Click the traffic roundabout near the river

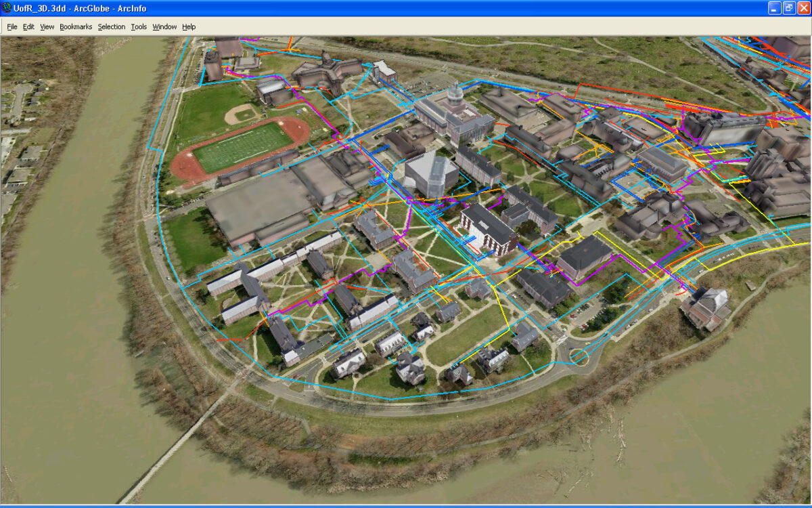[x=580, y=355]
